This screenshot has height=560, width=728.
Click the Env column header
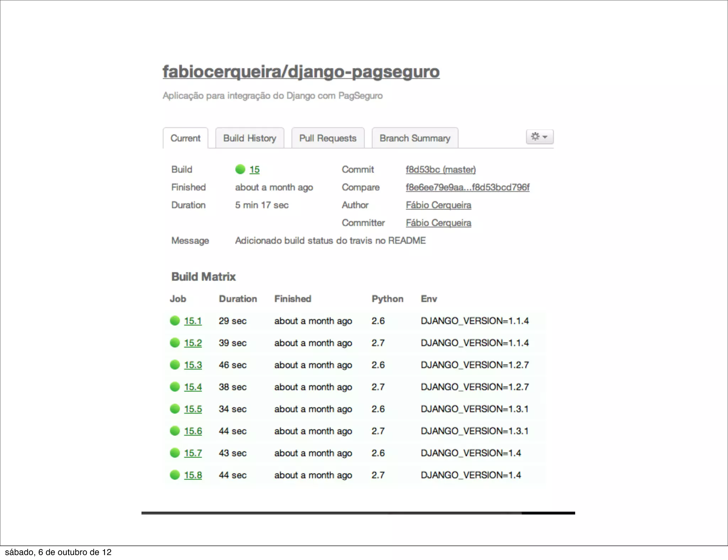pyautogui.click(x=429, y=299)
